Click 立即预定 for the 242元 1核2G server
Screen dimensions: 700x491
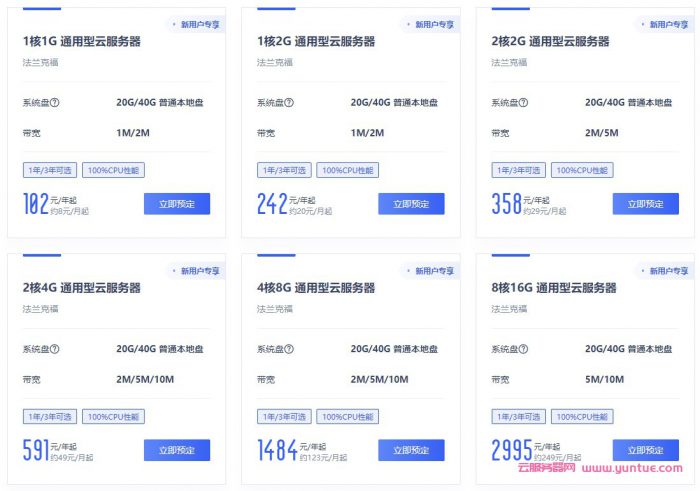coord(411,204)
